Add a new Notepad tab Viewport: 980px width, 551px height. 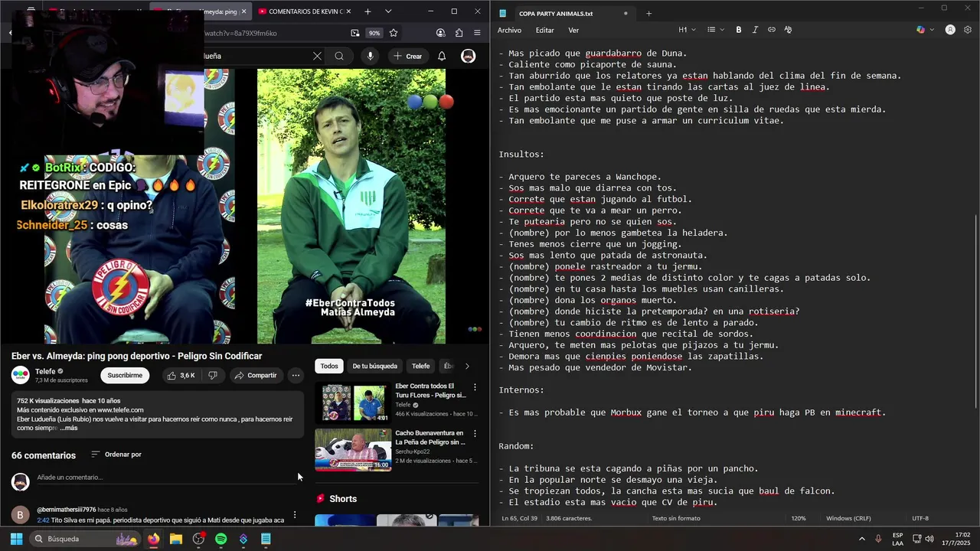pos(648,13)
